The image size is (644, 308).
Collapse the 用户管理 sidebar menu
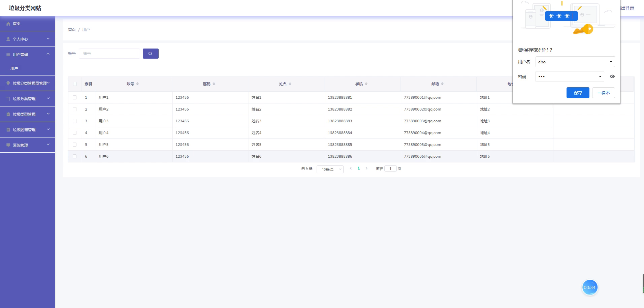[x=28, y=55]
